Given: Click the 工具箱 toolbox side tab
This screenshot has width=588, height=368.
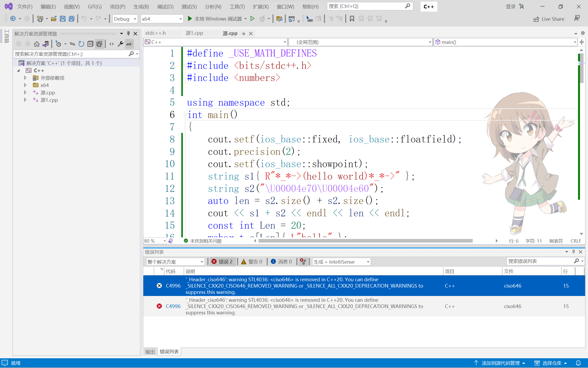Looking at the screenshot, I should 7,36.
